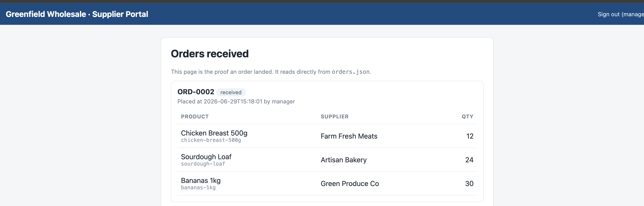Open Greenfield Wholesale Supplier Portal title
The height and width of the screenshot is (206, 644).
(x=77, y=14)
